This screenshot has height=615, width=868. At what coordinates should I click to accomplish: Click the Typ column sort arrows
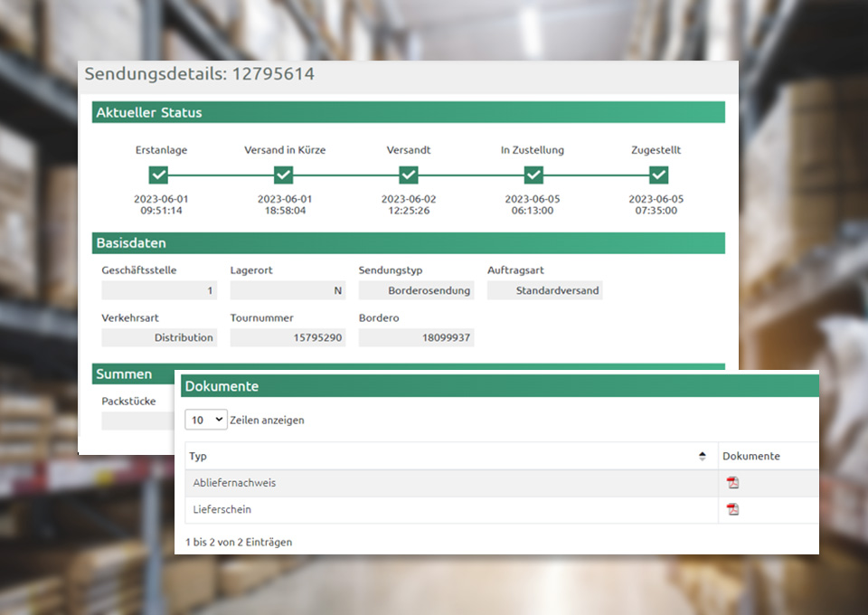(x=703, y=457)
